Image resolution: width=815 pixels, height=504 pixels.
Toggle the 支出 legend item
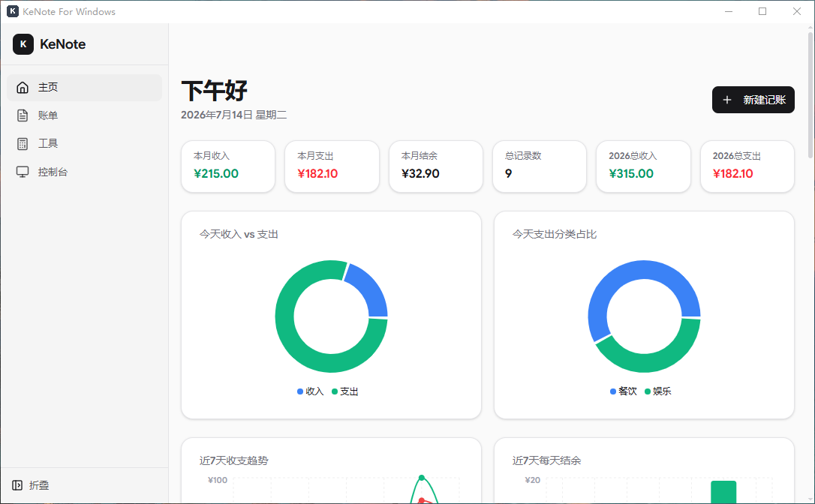(345, 391)
